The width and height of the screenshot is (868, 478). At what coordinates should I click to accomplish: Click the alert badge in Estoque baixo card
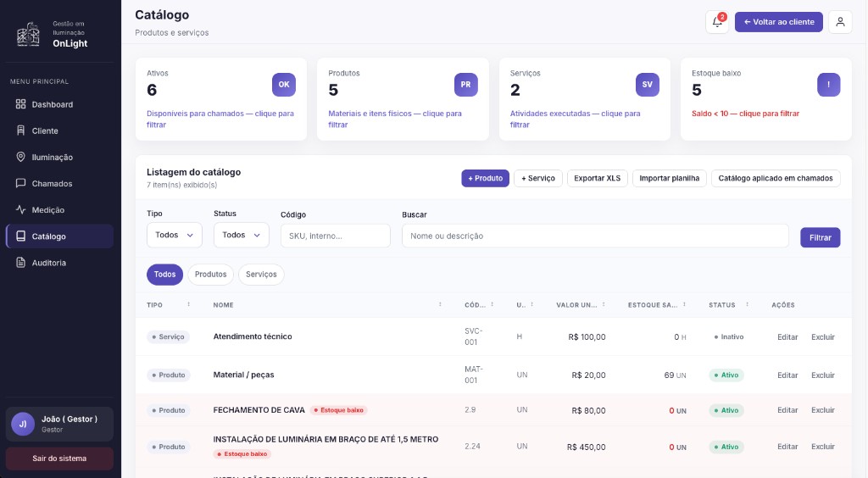(829, 85)
